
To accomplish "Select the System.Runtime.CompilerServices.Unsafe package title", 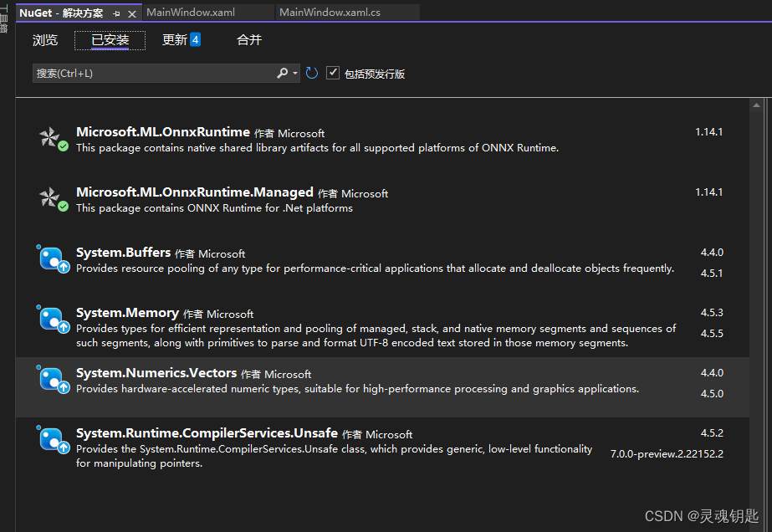I will click(207, 433).
